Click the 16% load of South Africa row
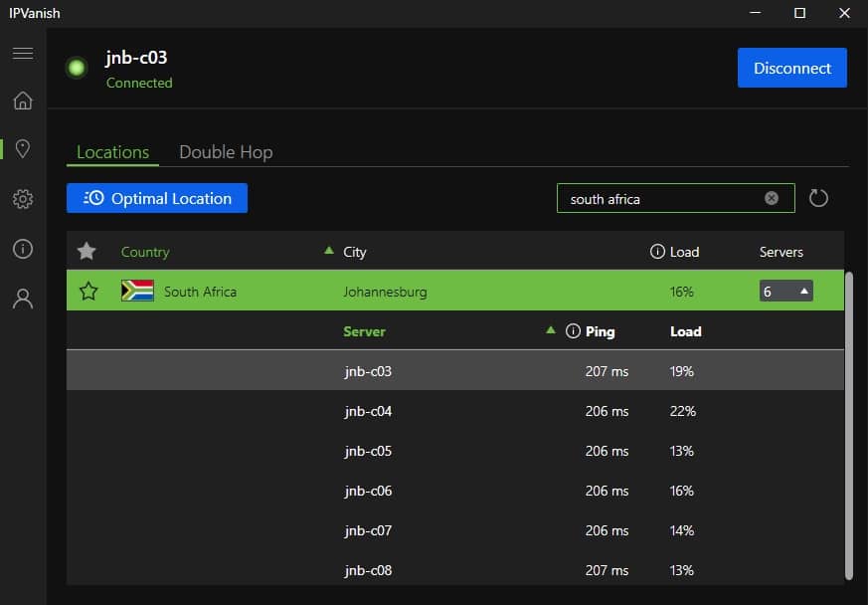This screenshot has width=868, height=605. (x=681, y=292)
